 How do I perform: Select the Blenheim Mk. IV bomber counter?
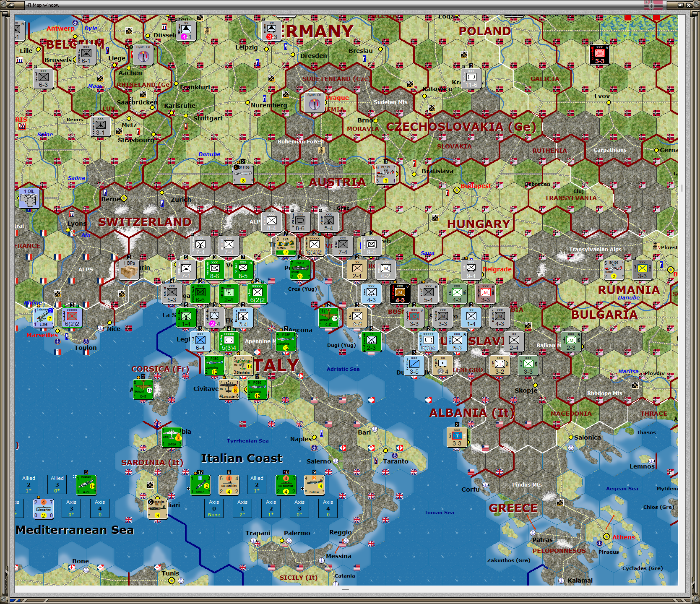(243, 365)
